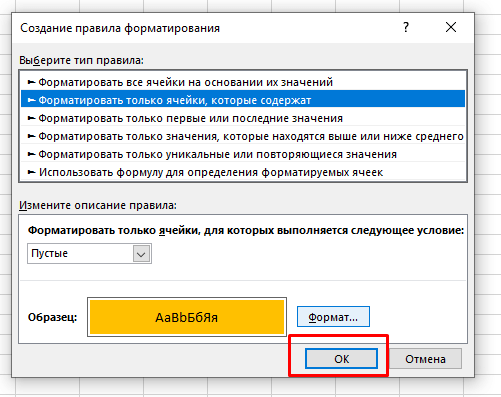Cancel with the 'Отмена' button
The width and height of the screenshot is (501, 397).
click(425, 359)
